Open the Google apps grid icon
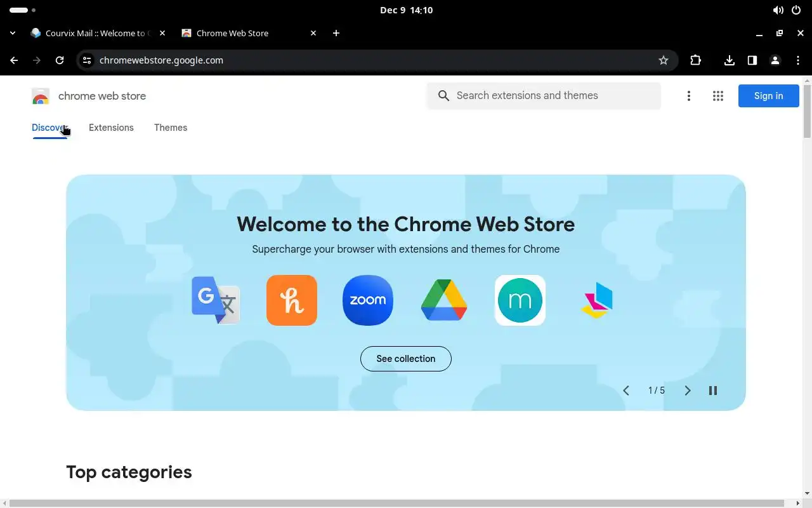The image size is (812, 508). pos(718,96)
